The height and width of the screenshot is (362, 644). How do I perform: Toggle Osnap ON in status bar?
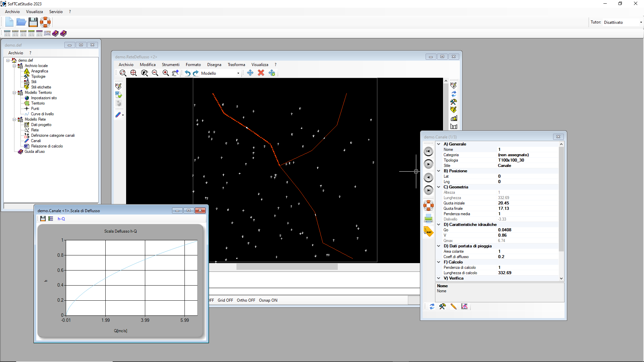coord(268,300)
